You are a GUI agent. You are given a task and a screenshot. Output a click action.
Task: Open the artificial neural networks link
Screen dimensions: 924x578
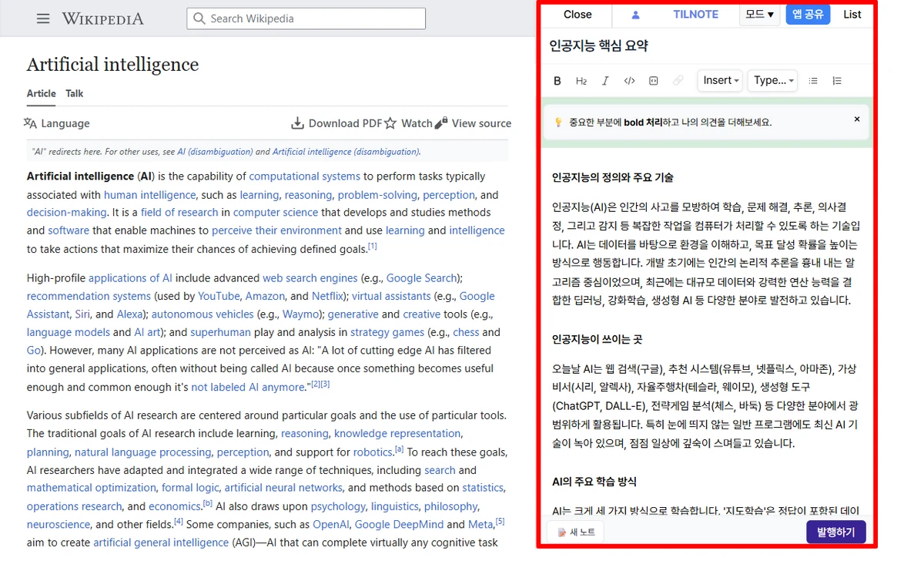(x=283, y=488)
